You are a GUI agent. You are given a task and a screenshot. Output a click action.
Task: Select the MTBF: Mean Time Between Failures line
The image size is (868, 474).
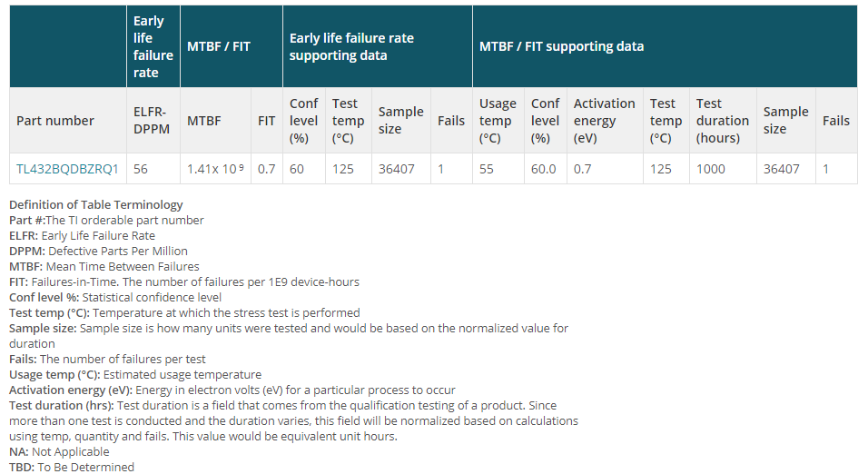(x=104, y=266)
